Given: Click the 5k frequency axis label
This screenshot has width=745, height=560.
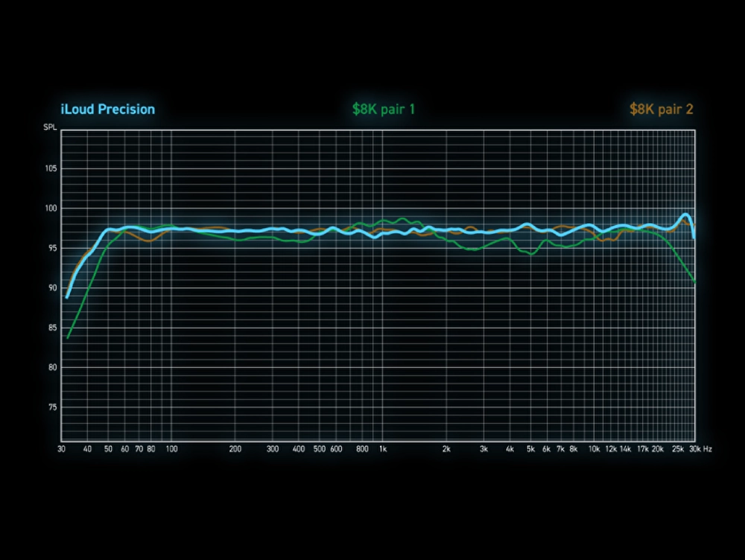Looking at the screenshot, I should [530, 450].
